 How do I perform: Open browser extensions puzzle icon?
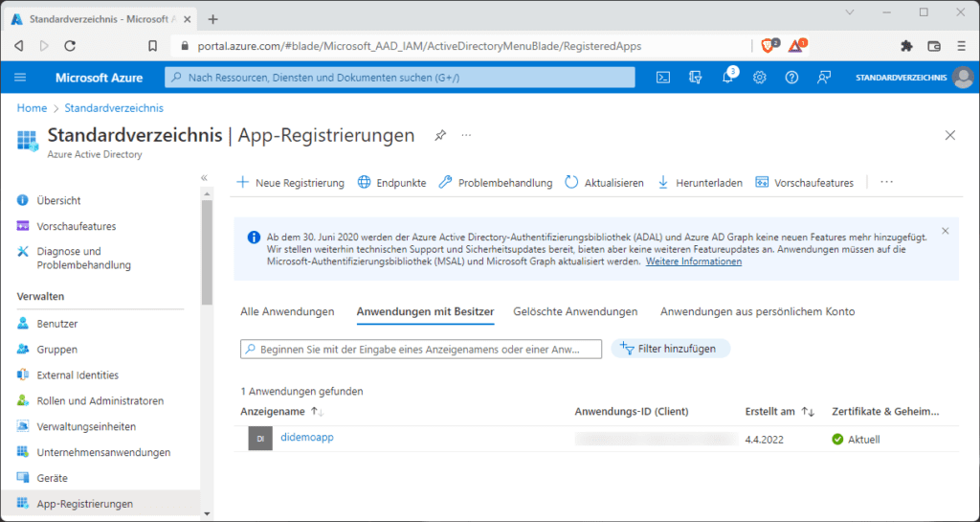tap(905, 46)
